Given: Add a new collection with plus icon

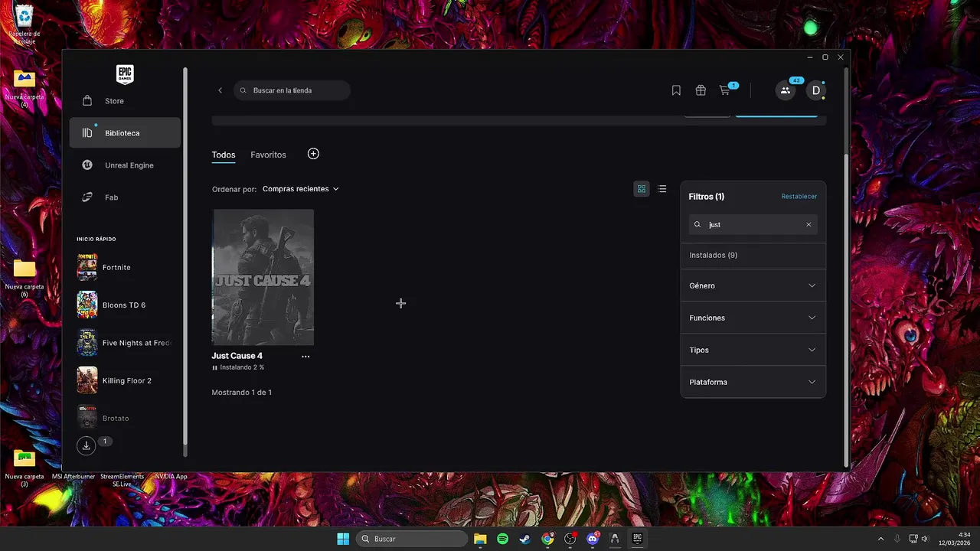Looking at the screenshot, I should click(313, 154).
